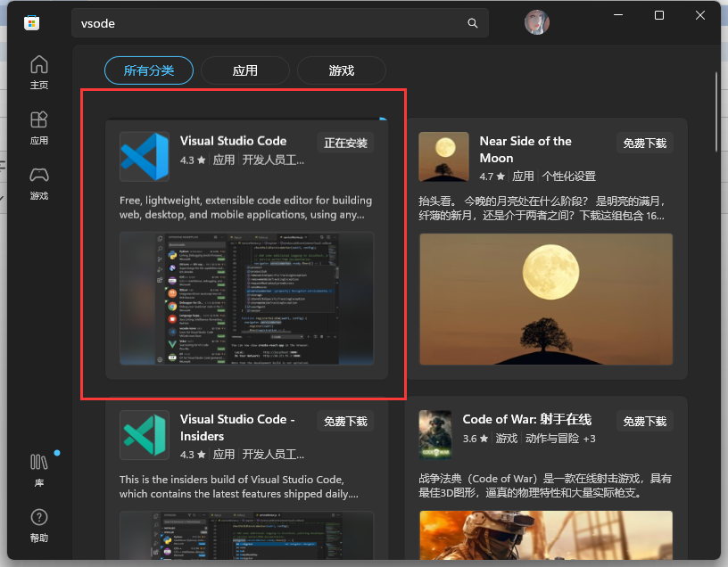
Task: Close the Microsoft Store window
Action: (x=700, y=15)
